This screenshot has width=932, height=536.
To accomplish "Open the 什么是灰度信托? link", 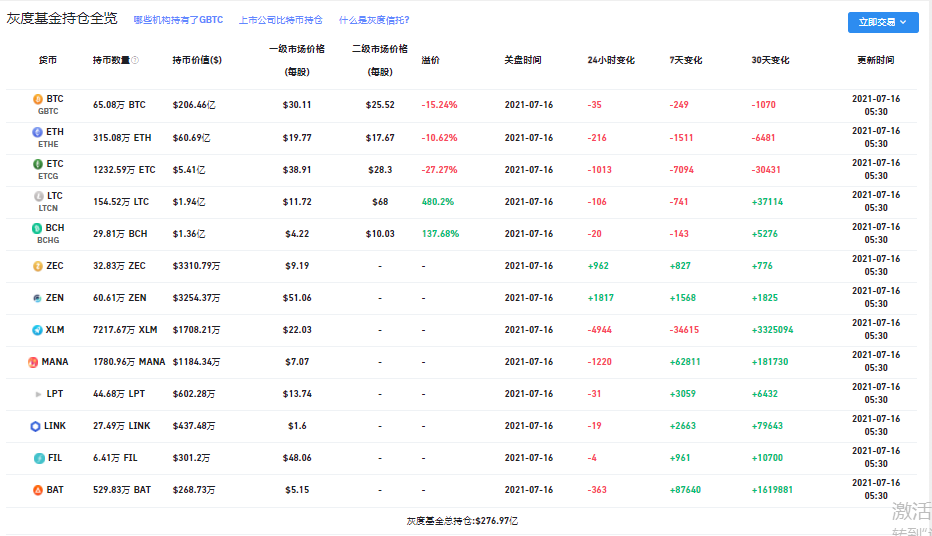I will (374, 20).
